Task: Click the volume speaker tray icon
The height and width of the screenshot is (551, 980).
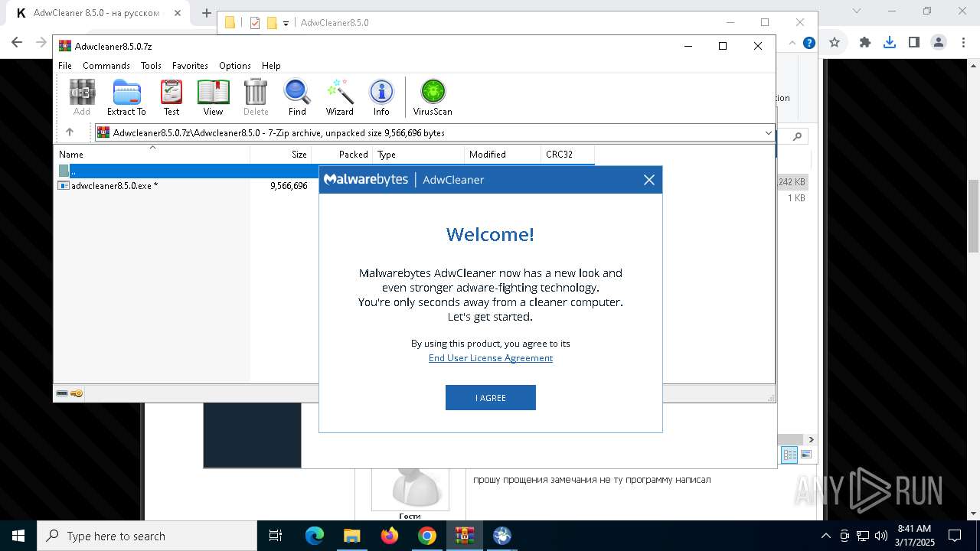Action: pyautogui.click(x=881, y=536)
